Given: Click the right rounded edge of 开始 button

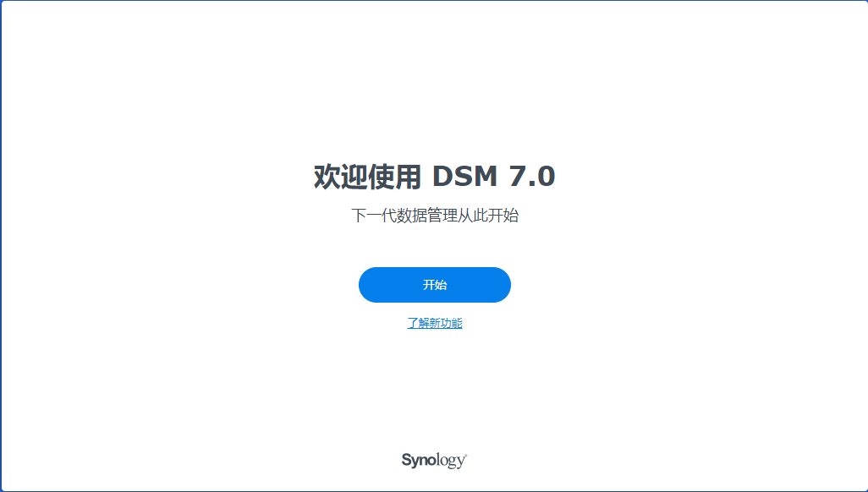Looking at the screenshot, I should [x=502, y=284].
